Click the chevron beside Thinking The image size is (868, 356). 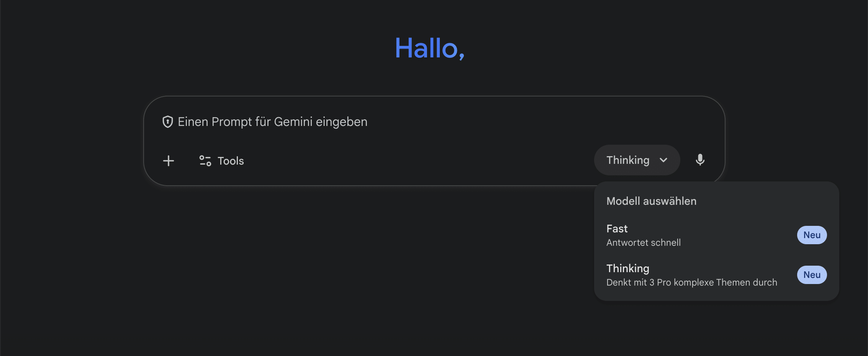coord(664,160)
